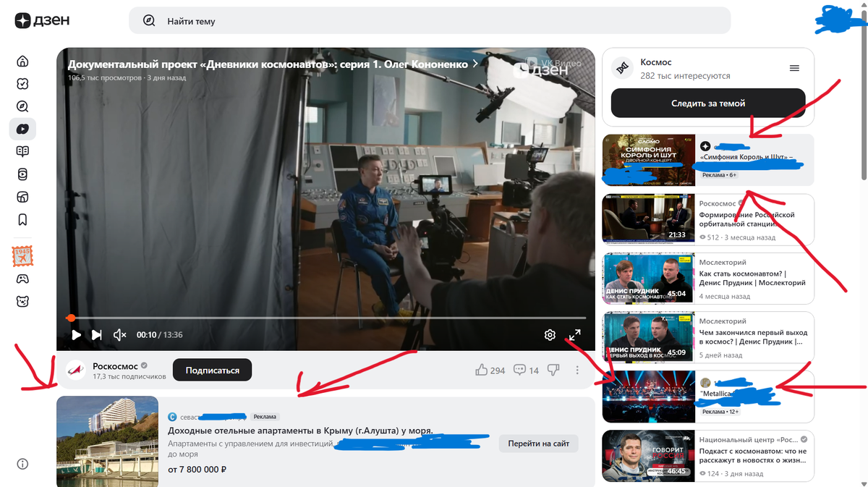Open Чем закончился первый выход video title
The height and width of the screenshot is (487, 868).
(753, 336)
